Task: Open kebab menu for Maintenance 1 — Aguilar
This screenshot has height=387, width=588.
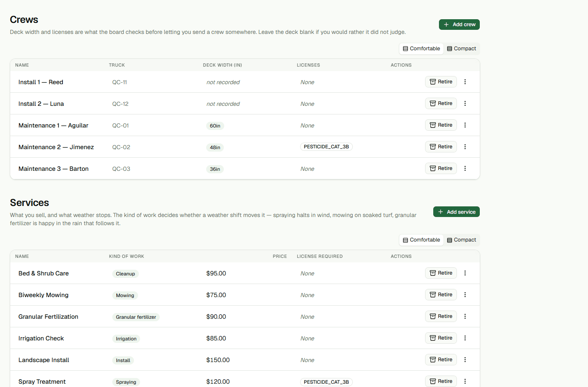Action: click(x=465, y=125)
